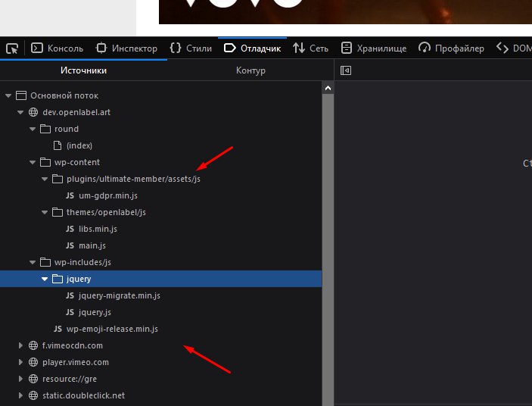Click the Основной поток window icon
The width and height of the screenshot is (532, 406).
tap(21, 95)
